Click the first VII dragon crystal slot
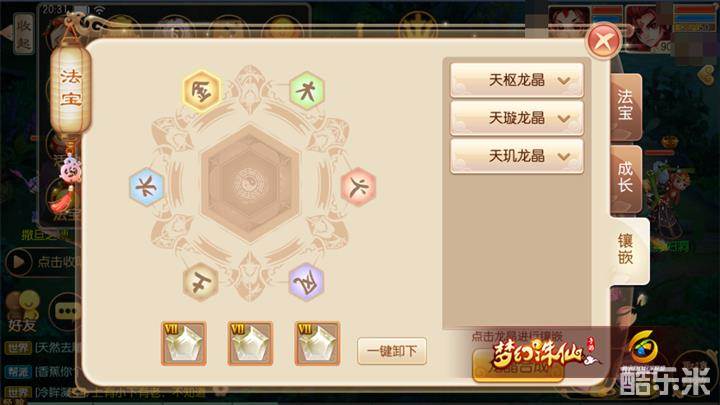Viewport: 720px width, 405px height. (x=184, y=343)
